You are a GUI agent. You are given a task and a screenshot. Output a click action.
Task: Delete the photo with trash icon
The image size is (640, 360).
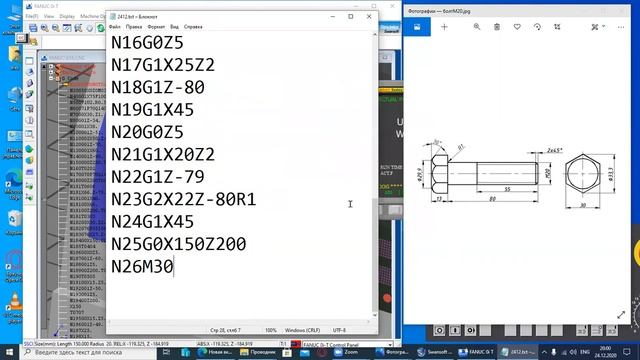[x=497, y=27]
